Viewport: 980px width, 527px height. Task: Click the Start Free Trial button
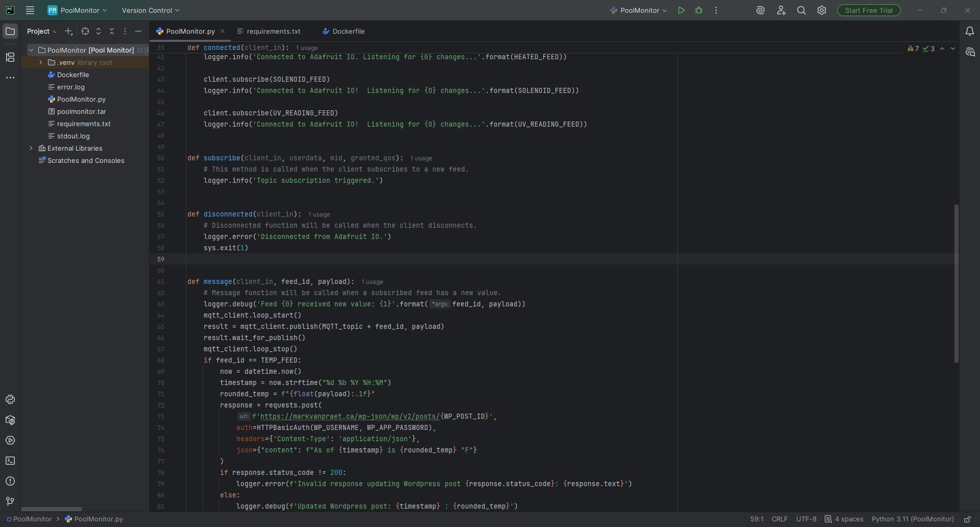pos(869,10)
